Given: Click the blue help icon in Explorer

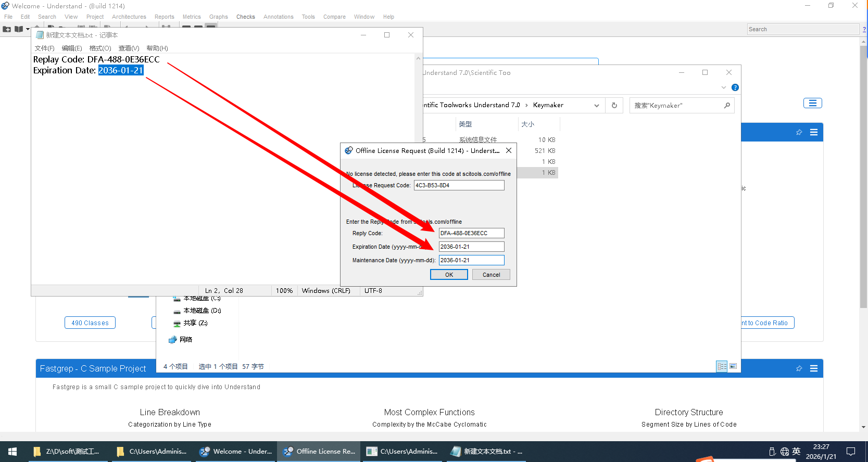Looking at the screenshot, I should click(735, 87).
